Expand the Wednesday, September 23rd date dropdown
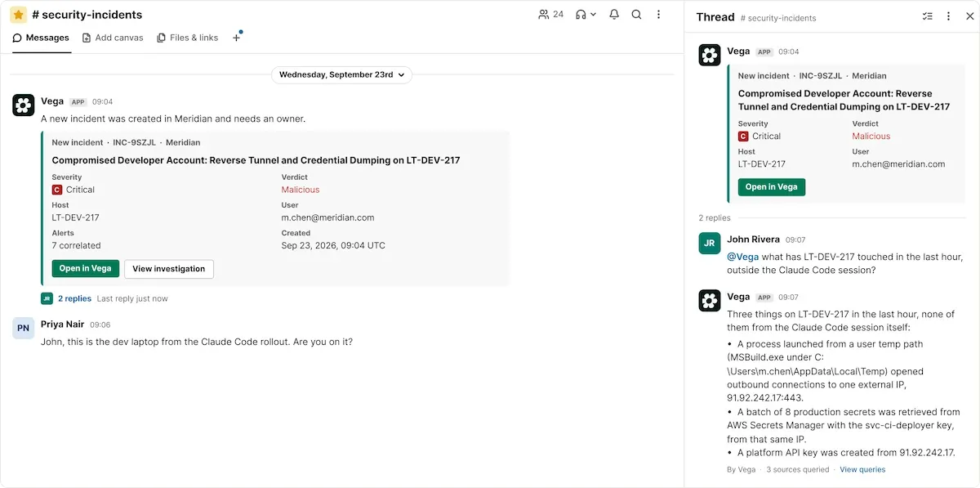980x488 pixels. (341, 74)
